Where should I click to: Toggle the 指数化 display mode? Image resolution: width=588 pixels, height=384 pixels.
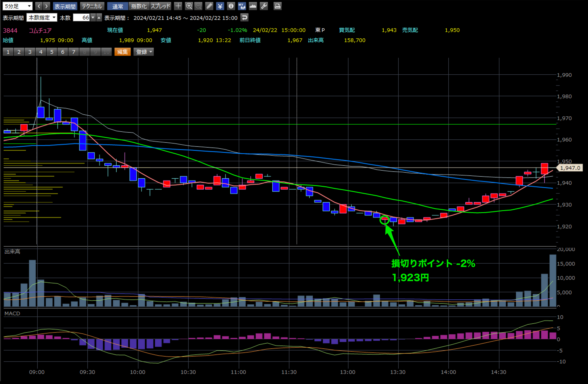(x=139, y=6)
